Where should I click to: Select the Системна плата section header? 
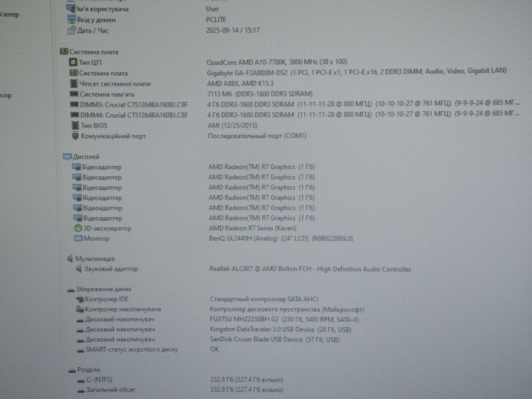click(94, 52)
